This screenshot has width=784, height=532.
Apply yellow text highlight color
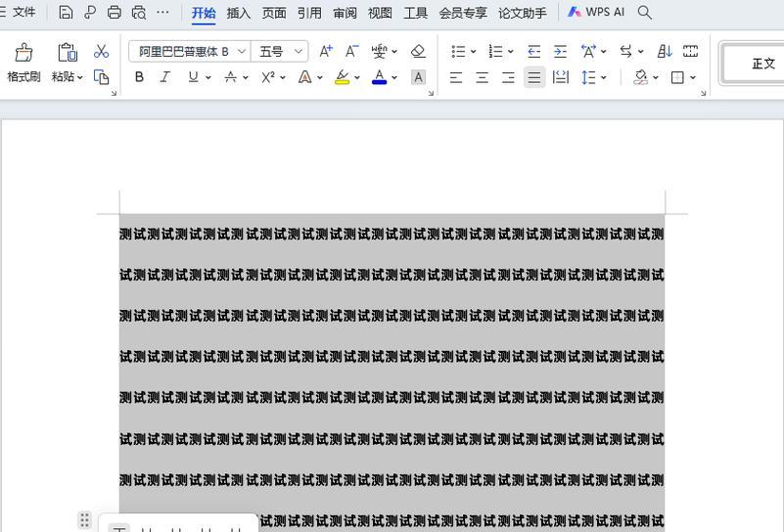pyautogui.click(x=342, y=77)
